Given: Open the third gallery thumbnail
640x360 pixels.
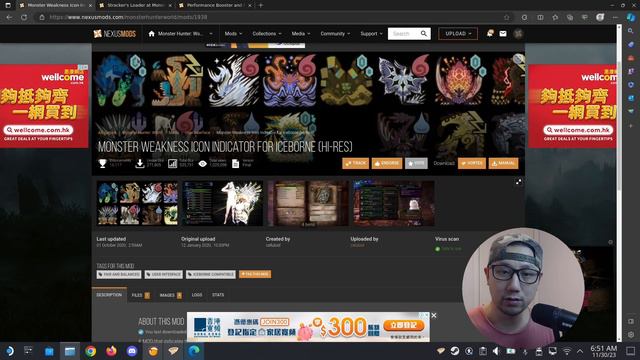Looking at the screenshot, I should (x=308, y=203).
